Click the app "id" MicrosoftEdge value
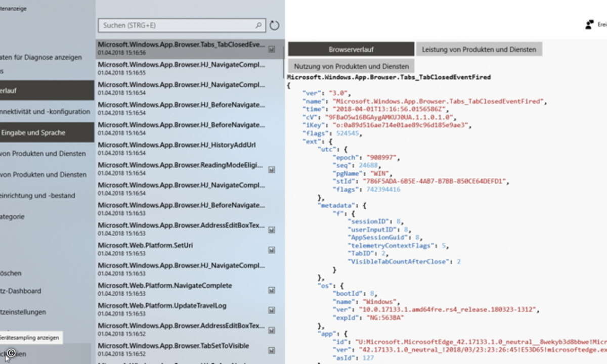Screen dimensions: 607x364 pyautogui.click(x=481, y=341)
